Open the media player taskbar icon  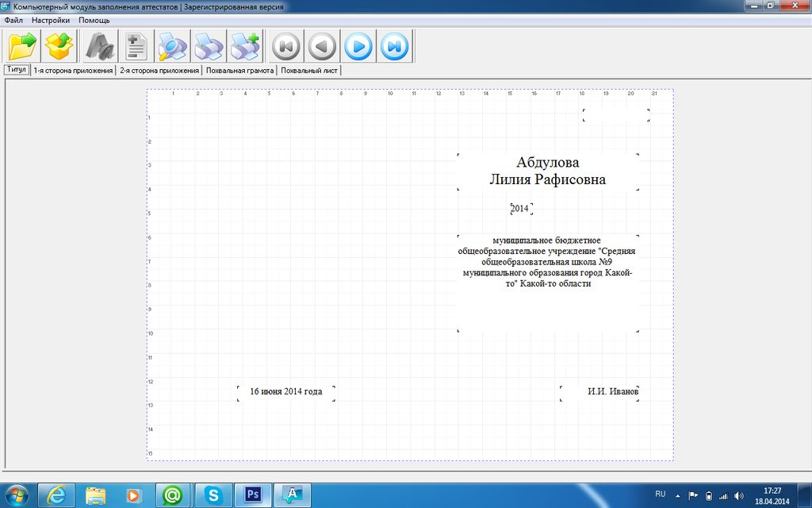133,495
